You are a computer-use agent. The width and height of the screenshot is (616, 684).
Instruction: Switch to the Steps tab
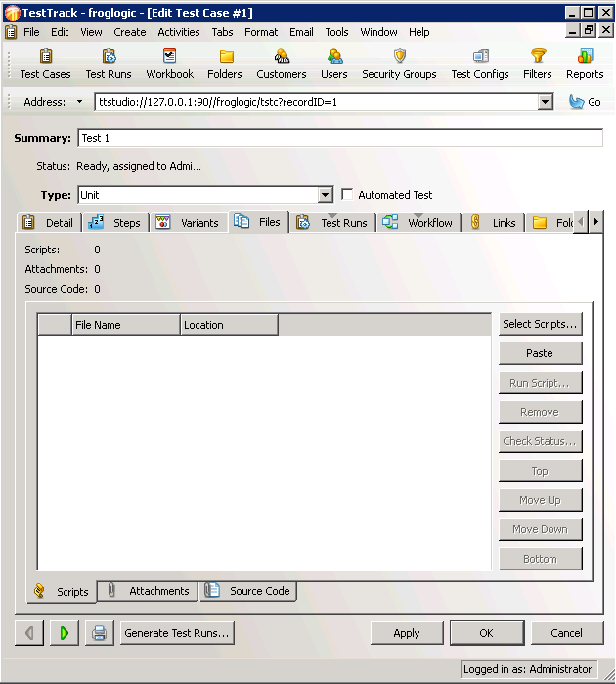[x=115, y=223]
